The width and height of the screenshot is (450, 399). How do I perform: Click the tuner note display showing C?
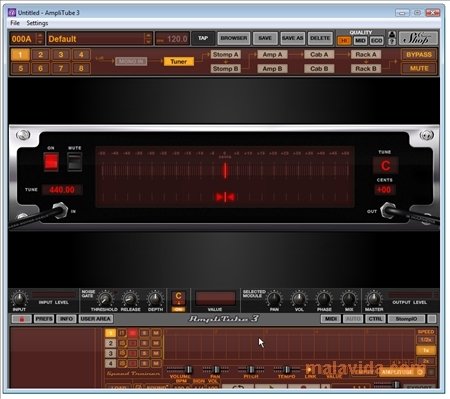click(x=385, y=165)
